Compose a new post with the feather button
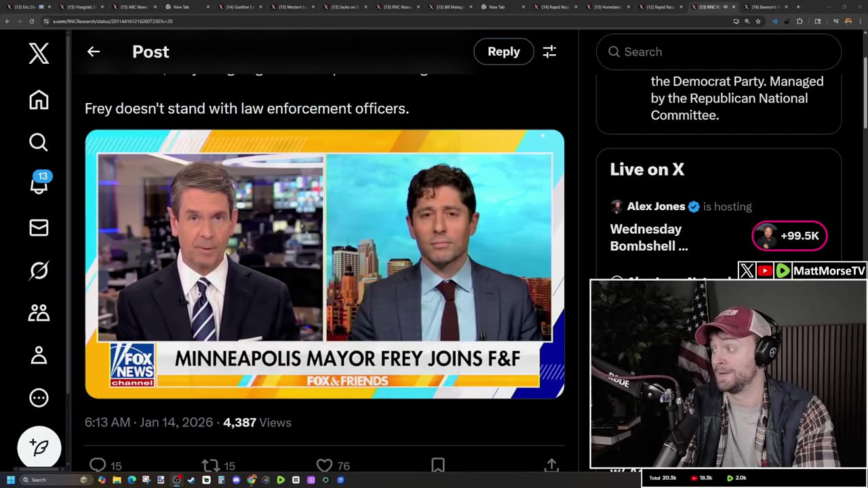Screen dimensions: 868x488 (39, 448)
